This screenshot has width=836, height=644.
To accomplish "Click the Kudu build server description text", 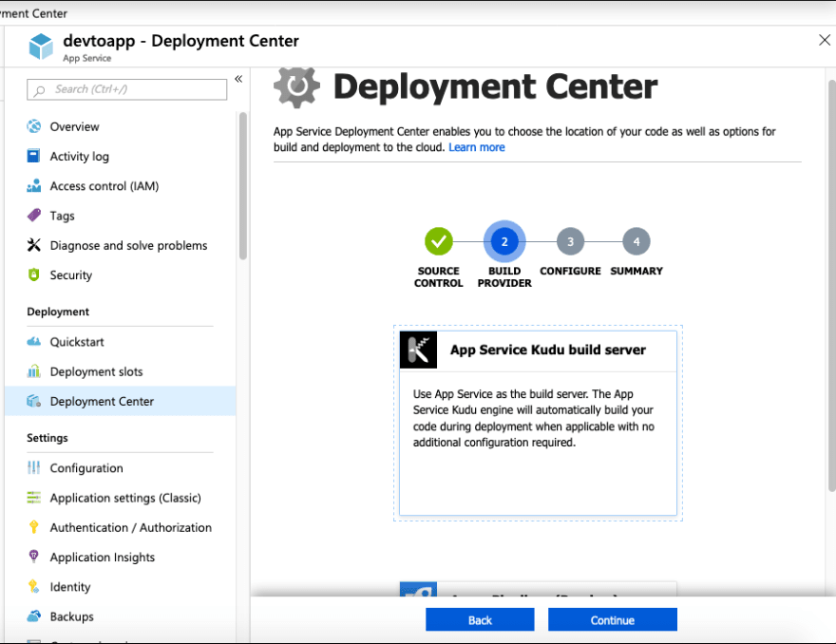I will coord(534,419).
